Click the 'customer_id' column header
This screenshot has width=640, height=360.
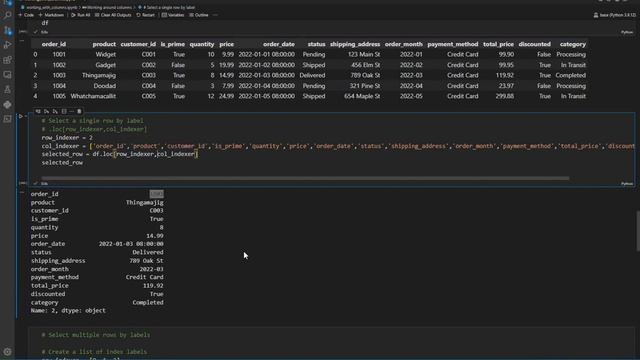click(138, 44)
